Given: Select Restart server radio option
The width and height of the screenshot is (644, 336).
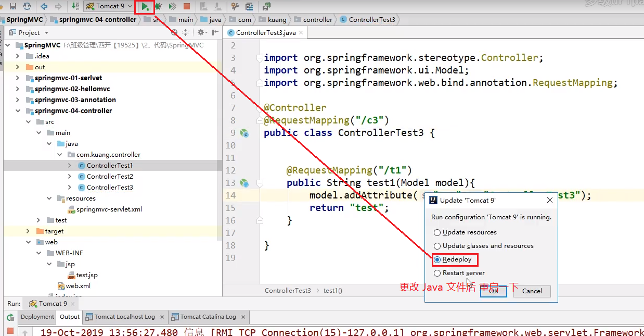Looking at the screenshot, I should [x=459, y=273].
